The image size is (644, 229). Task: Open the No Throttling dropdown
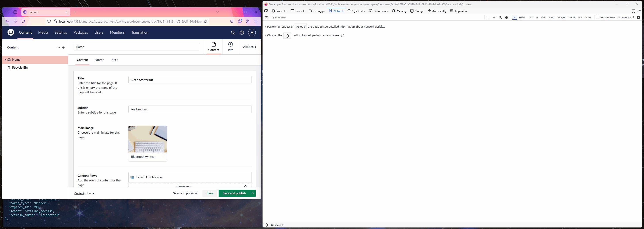[626, 17]
